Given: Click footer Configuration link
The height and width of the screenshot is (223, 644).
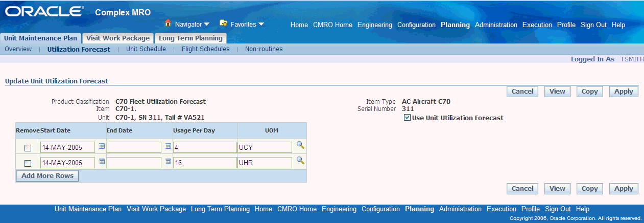Looking at the screenshot, I should [x=380, y=209].
